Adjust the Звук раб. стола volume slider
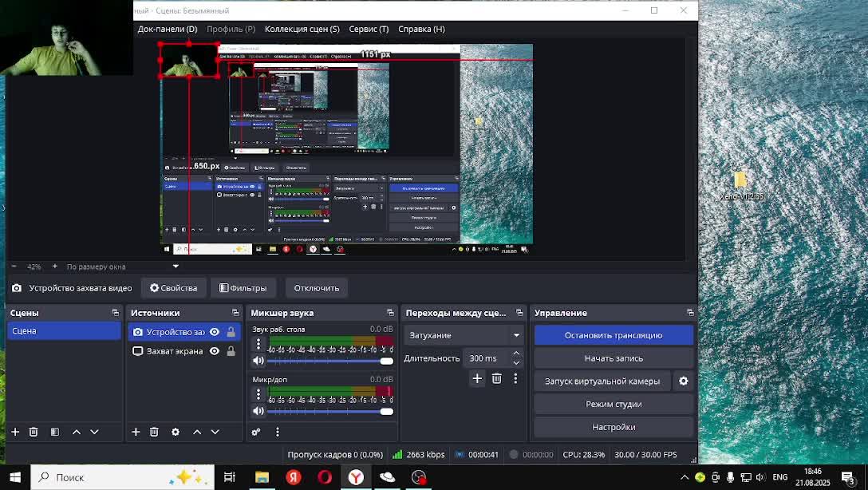868x490 pixels. click(386, 361)
